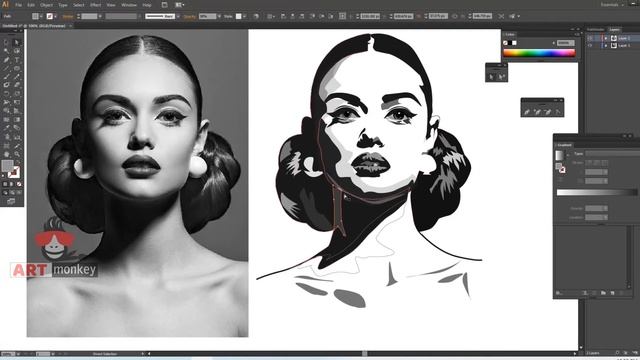The width and height of the screenshot is (640, 360).
Task: Click the Gradient panel tab
Action: coord(564,145)
